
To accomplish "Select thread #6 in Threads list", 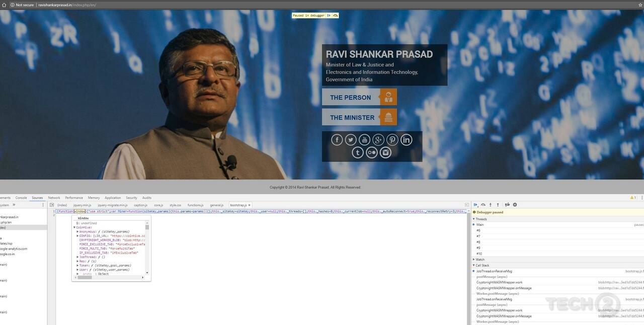I will pos(557,230).
